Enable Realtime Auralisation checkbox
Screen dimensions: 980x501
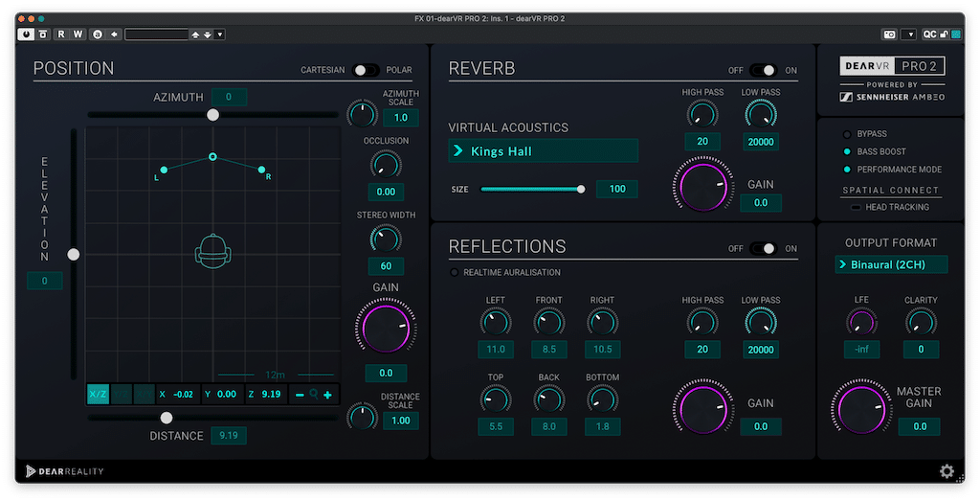coord(455,272)
